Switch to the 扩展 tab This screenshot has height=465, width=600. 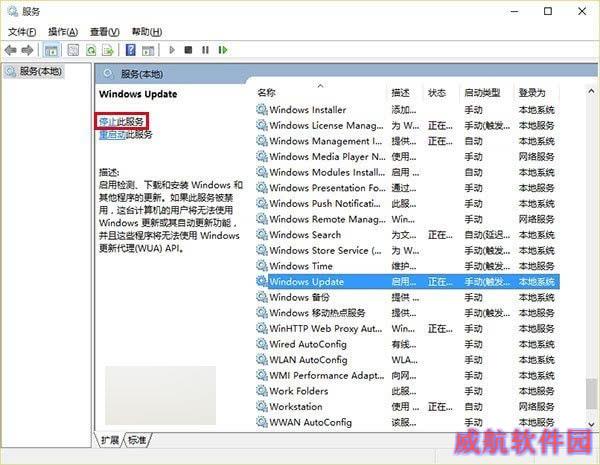pyautogui.click(x=110, y=440)
